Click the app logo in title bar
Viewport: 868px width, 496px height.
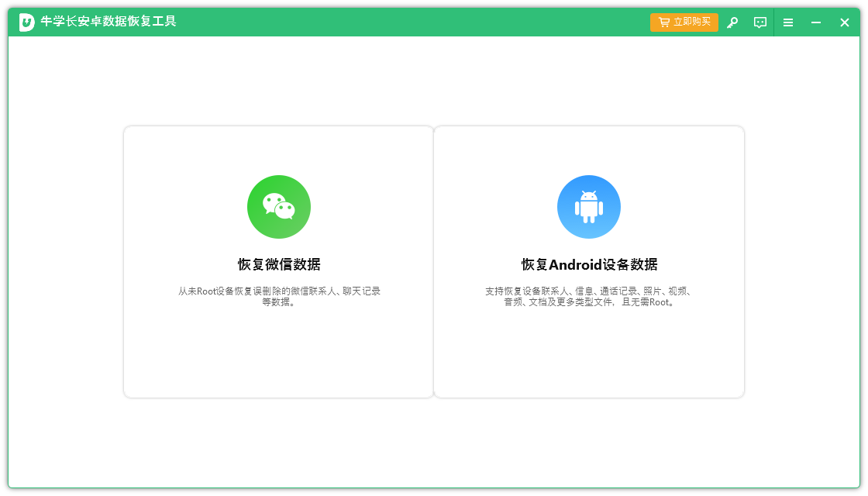27,22
